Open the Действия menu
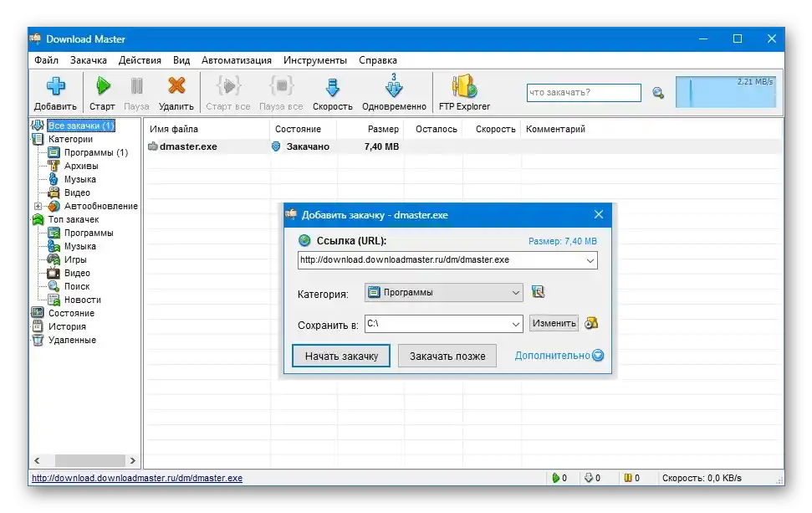Image resolution: width=812 pixels, height=513 pixels. coord(140,60)
